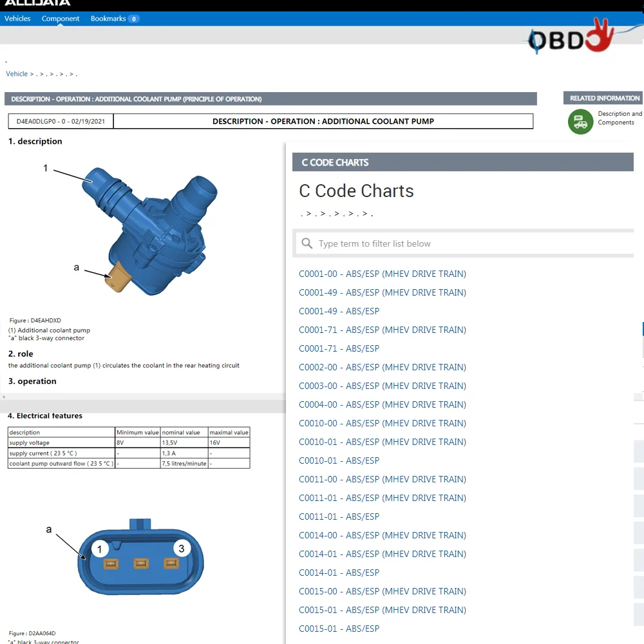Image resolution: width=644 pixels, height=644 pixels.
Task: Click the 'Minimum value' column header
Action: (x=137, y=433)
